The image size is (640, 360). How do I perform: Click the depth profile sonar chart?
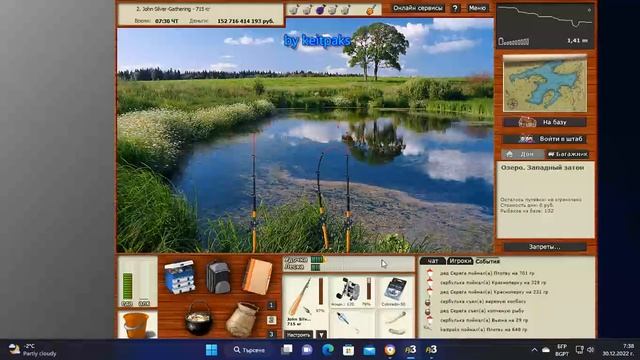tap(545, 26)
